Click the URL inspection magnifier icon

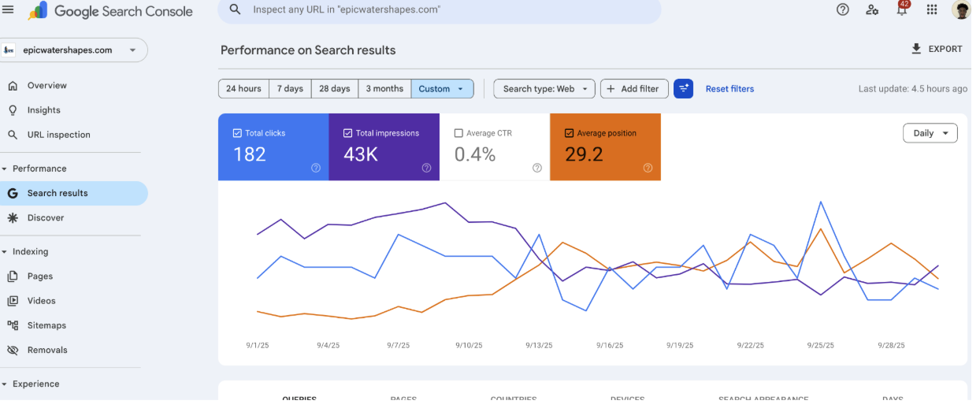(x=13, y=135)
